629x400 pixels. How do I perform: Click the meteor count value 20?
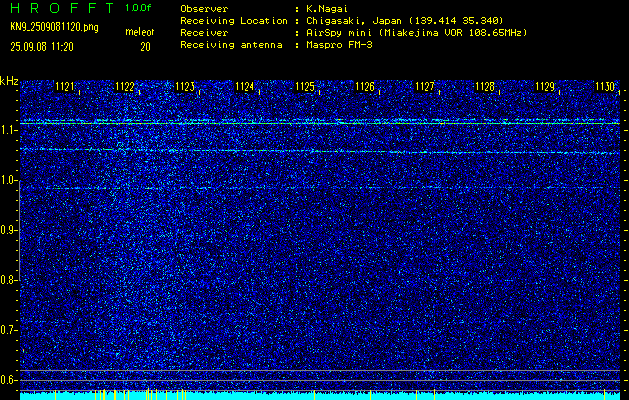coord(145,47)
